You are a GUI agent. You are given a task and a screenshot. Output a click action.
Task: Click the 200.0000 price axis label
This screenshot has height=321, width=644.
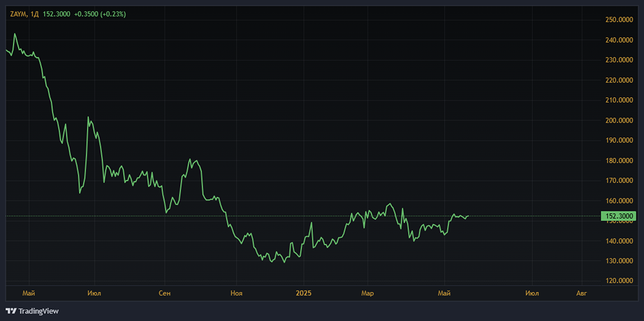[618, 121]
